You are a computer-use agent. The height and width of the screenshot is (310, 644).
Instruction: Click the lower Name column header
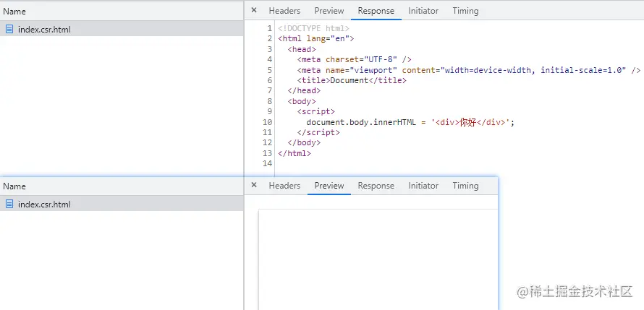coord(122,186)
